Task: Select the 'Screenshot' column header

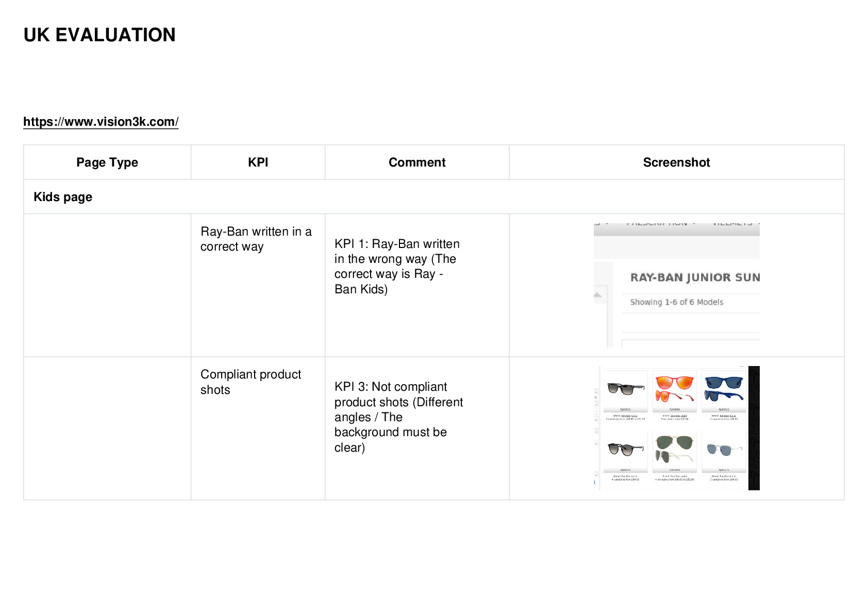Action: [676, 162]
